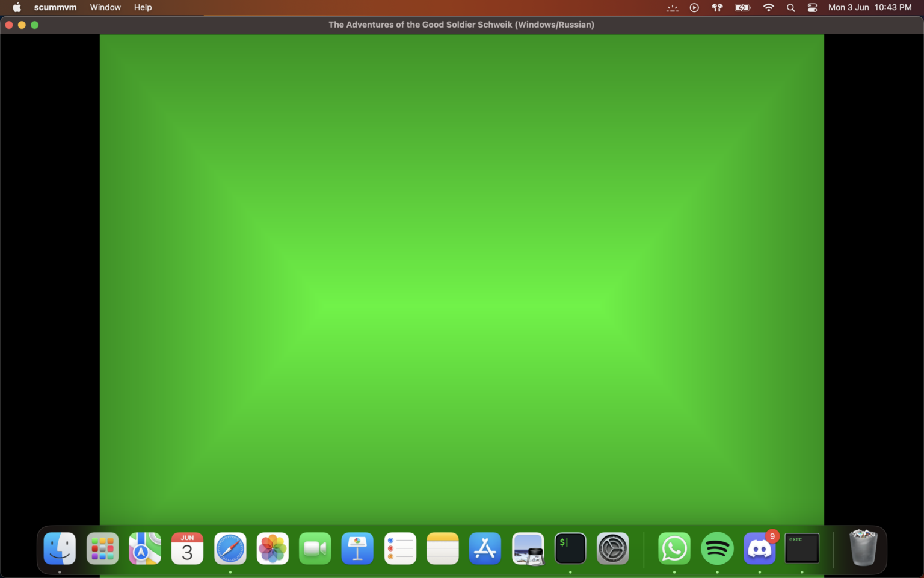The image size is (924, 578).
Task: Open Discord with the notification badge
Action: [759, 548]
